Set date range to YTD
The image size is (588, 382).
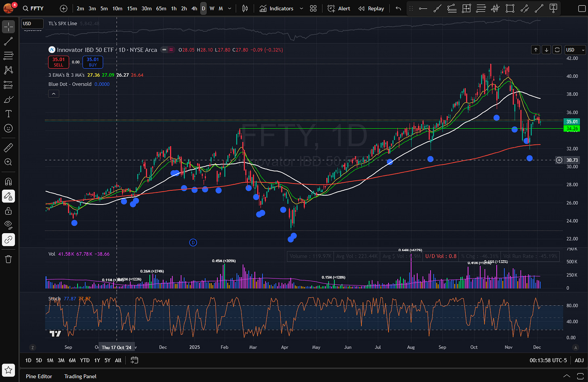[85, 360]
